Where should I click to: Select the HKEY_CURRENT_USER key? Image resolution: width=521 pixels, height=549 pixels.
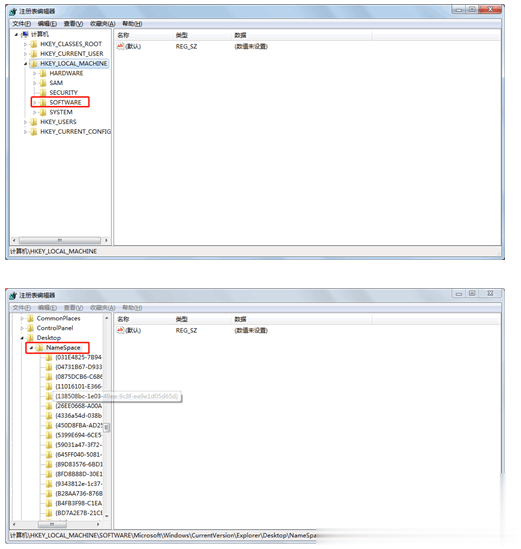click(72, 54)
